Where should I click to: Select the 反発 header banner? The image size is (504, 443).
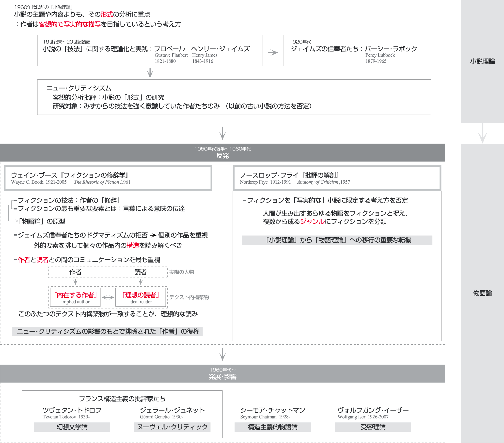[222, 152]
